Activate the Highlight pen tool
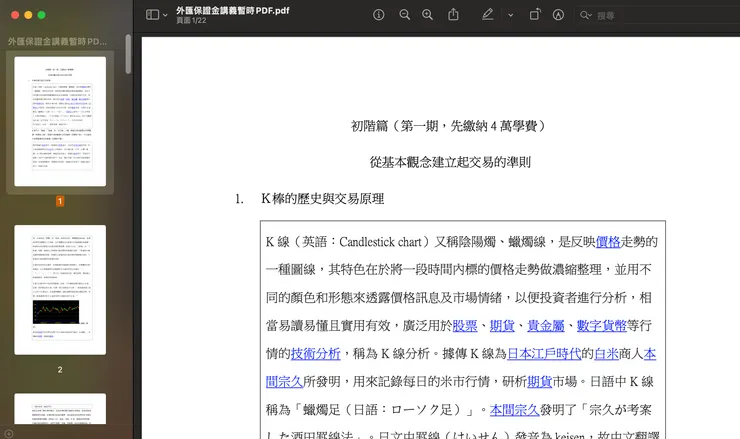Image resolution: width=740 pixels, height=439 pixels. coord(488,15)
